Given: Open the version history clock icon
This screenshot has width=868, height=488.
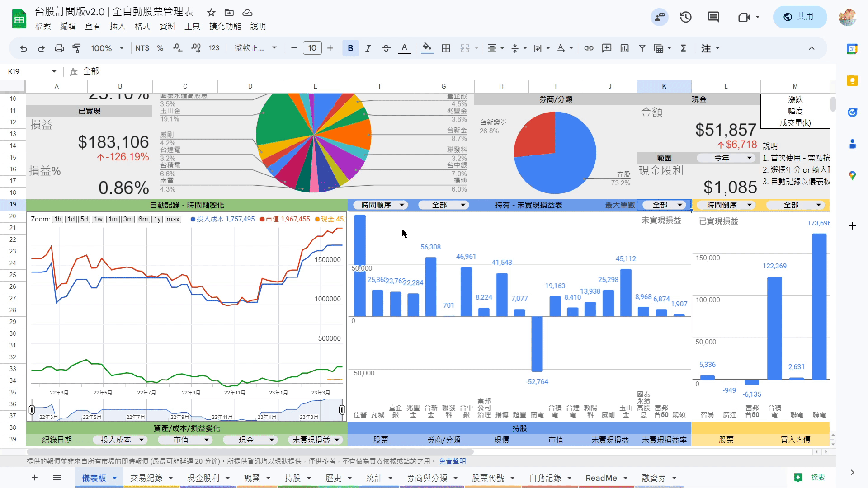Looking at the screenshot, I should pyautogui.click(x=686, y=17).
